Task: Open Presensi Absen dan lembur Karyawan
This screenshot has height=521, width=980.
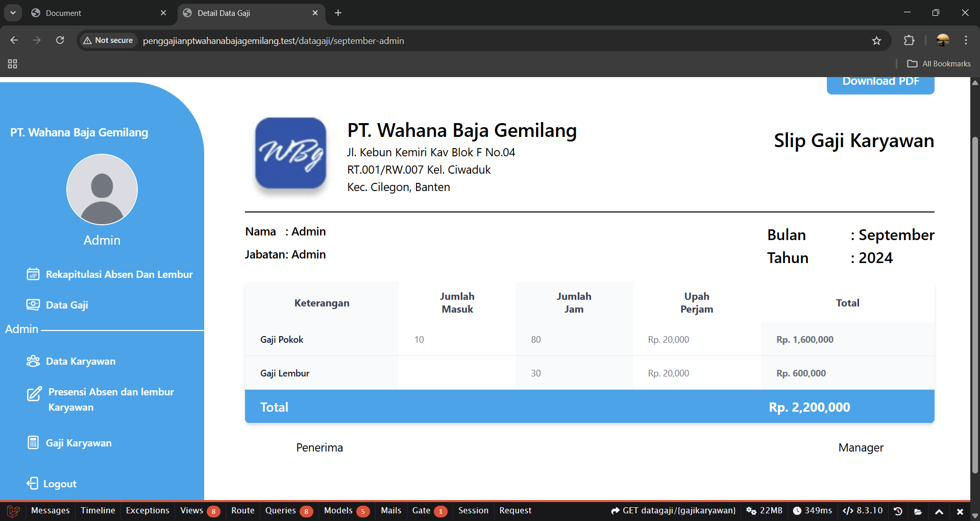Action: [x=111, y=399]
